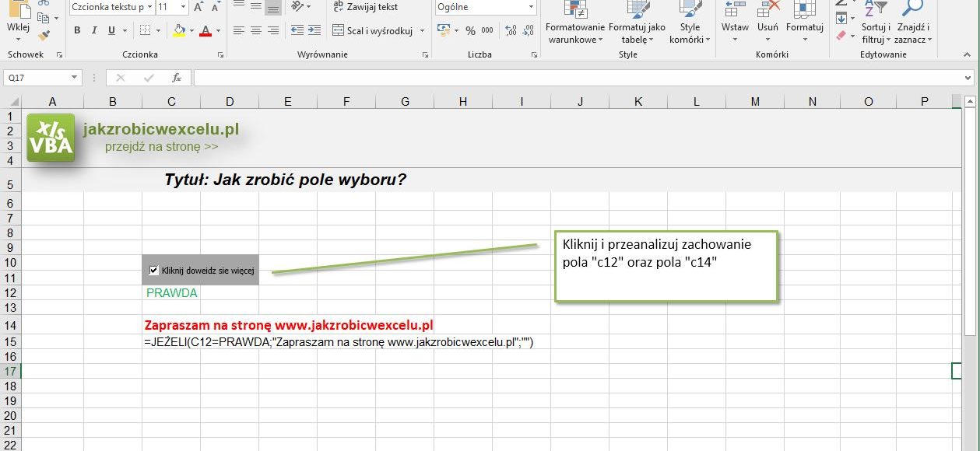Image resolution: width=980 pixels, height=451 pixels.
Task: Toggle Zawijaj tekst (wrap text)
Action: (366, 7)
